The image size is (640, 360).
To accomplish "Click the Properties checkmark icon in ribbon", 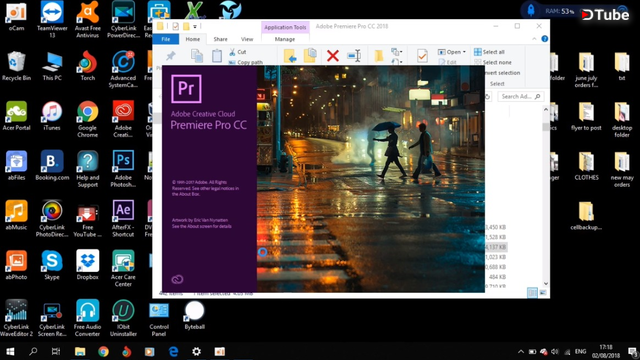I will pyautogui.click(x=422, y=56).
